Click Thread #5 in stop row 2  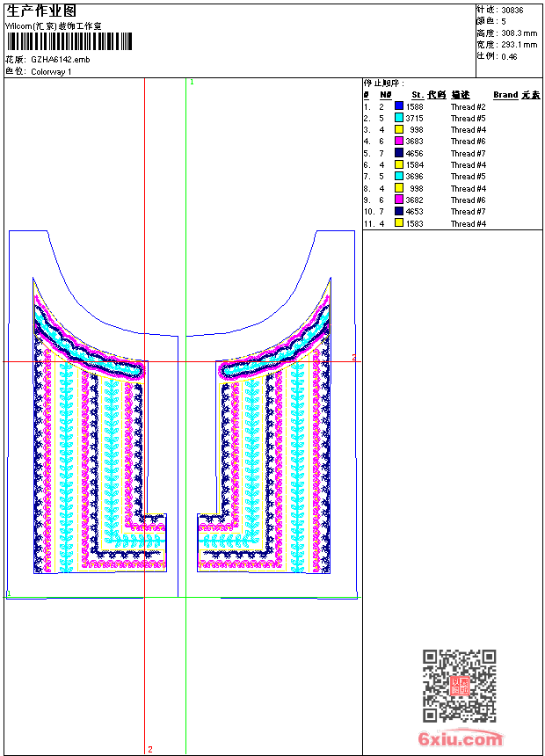tap(469, 119)
